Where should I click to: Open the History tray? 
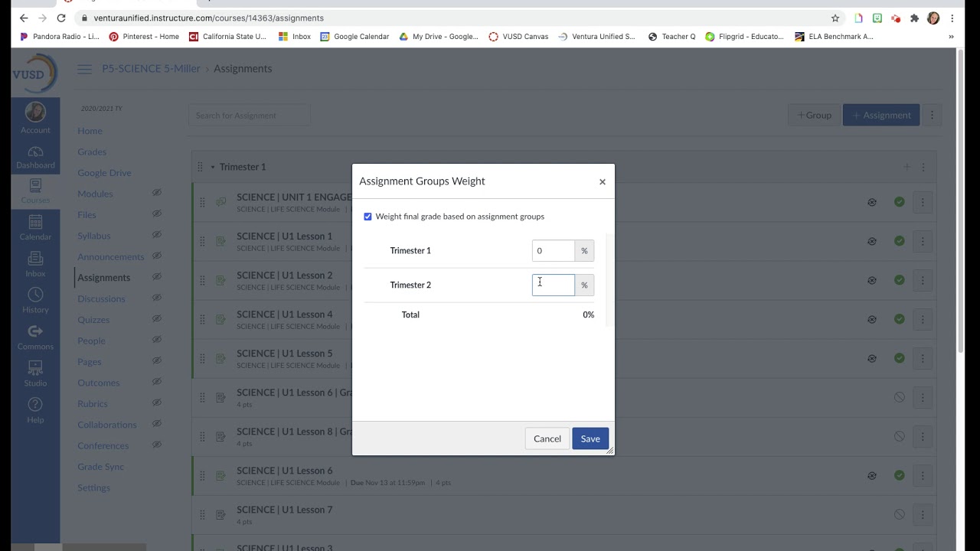click(x=35, y=301)
